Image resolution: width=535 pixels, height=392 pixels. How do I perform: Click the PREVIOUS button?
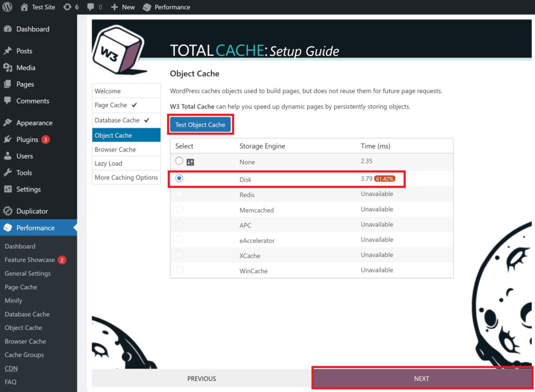[x=202, y=378]
